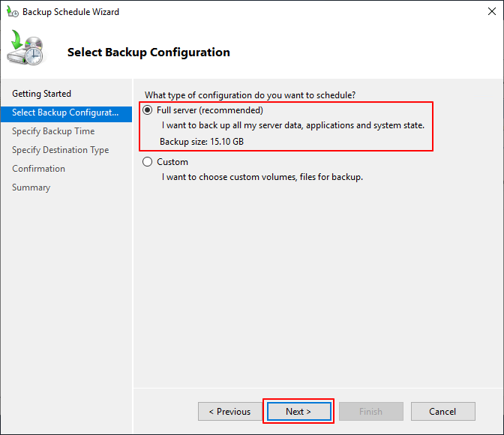Click the configuration type question text
This screenshot has height=435, width=504.
click(250, 94)
